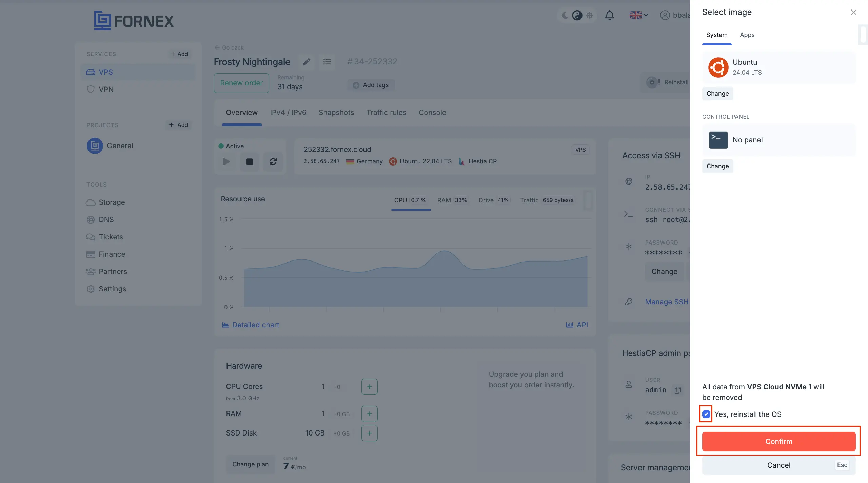
Task: Open Snapshots tab
Action: point(336,113)
